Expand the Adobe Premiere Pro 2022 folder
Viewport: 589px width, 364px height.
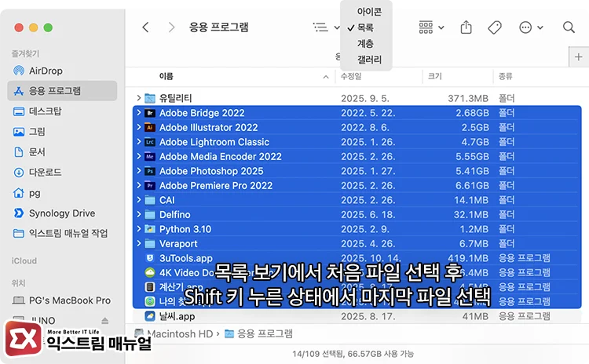(138, 185)
